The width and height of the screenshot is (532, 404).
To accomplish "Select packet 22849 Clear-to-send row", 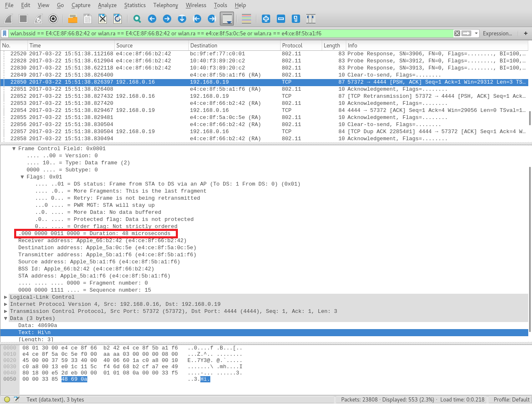I will [x=264, y=75].
